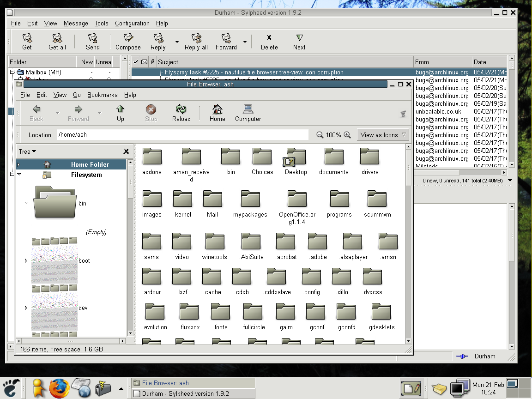532x399 pixels.
Task: Click the Location path input field
Action: [x=182, y=135]
